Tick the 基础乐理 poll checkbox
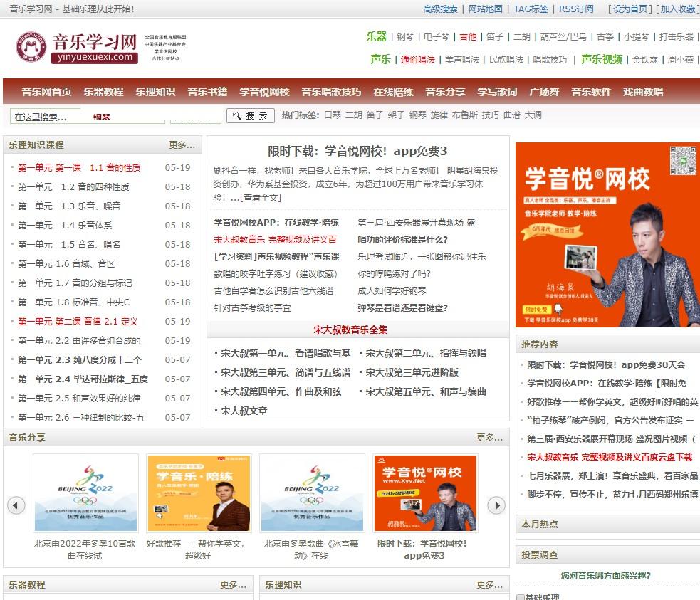Viewport: 700px width, 600px height. [x=521, y=597]
